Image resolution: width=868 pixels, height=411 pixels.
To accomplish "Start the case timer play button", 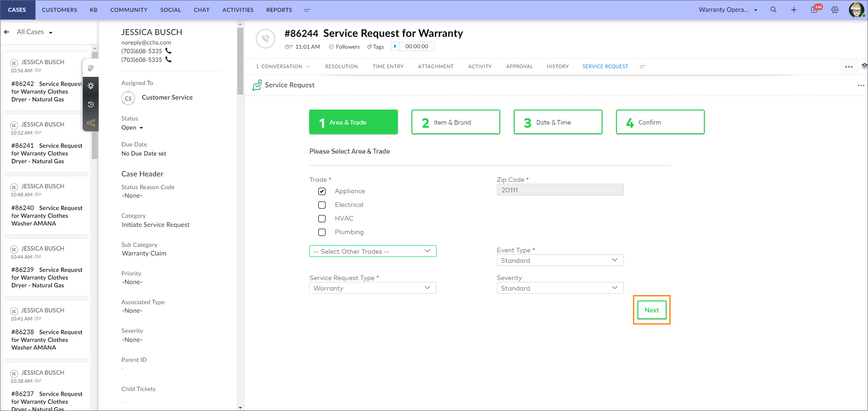I will pos(395,46).
